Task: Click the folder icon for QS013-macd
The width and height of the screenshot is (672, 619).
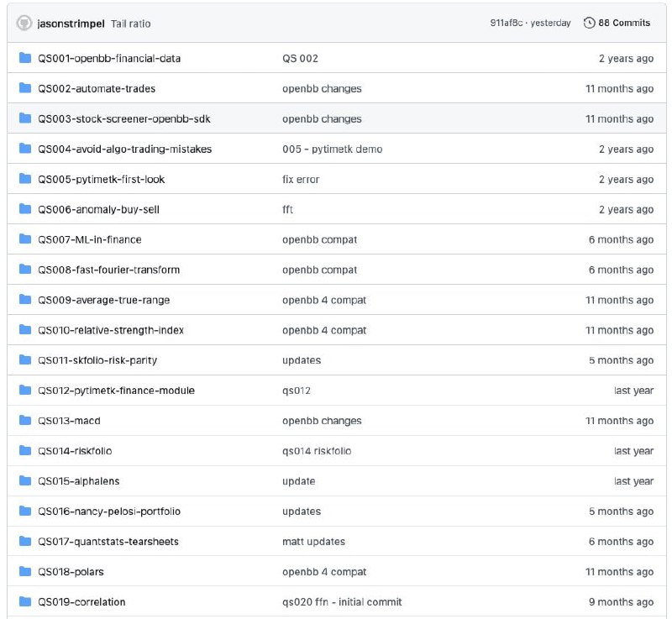Action: [x=25, y=420]
